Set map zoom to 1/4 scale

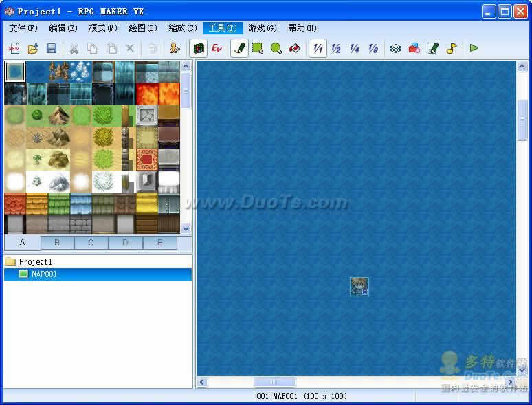click(355, 48)
